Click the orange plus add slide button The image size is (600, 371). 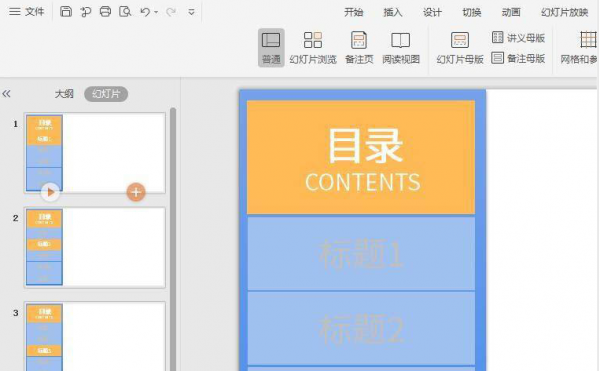pos(136,192)
